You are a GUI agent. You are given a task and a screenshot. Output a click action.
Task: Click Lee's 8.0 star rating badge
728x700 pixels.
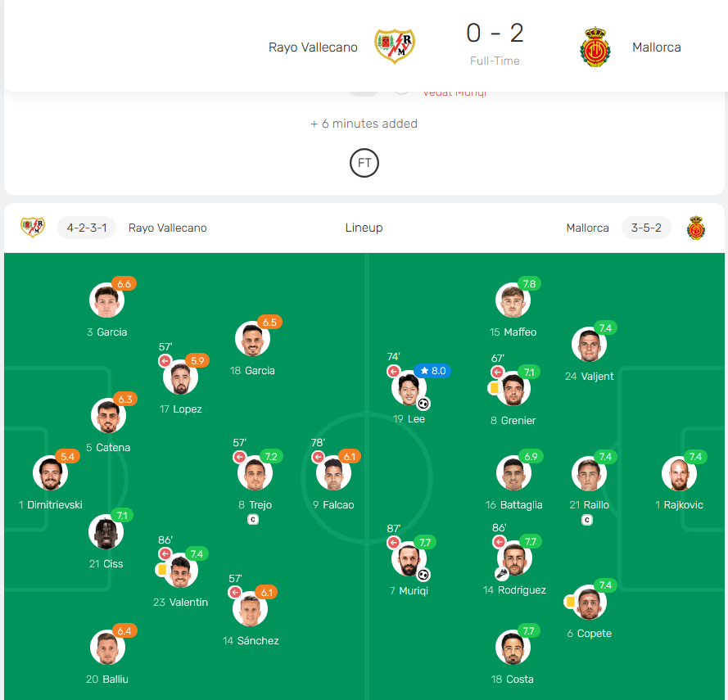(x=432, y=371)
